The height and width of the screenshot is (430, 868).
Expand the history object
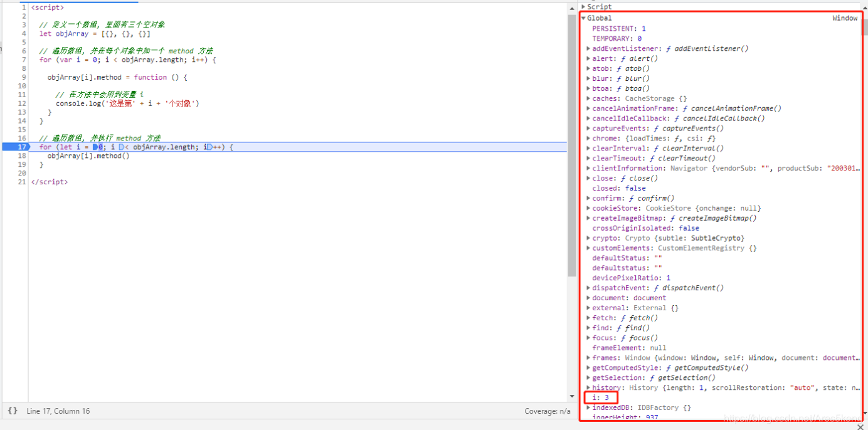coord(588,387)
